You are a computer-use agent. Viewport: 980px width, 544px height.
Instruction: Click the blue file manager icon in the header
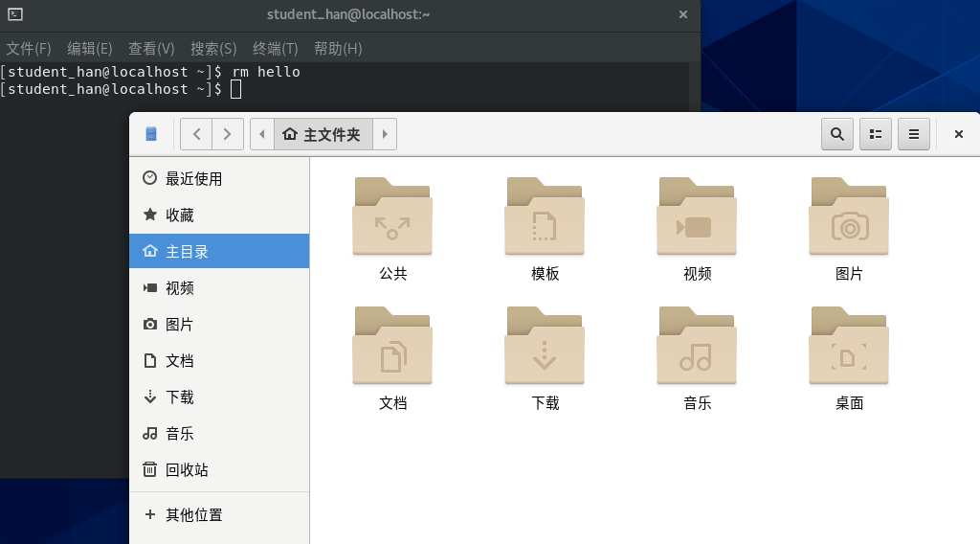point(151,134)
